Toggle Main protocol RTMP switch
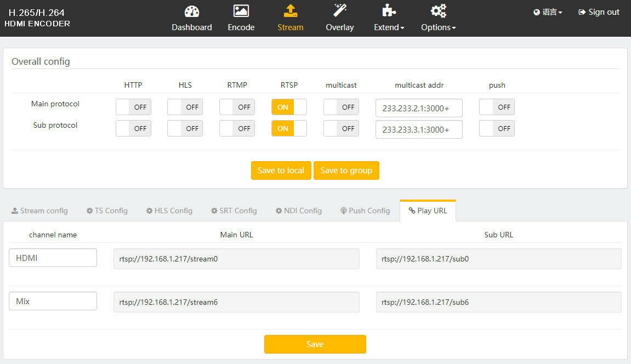Screen dimensions: 631x364 point(237,107)
